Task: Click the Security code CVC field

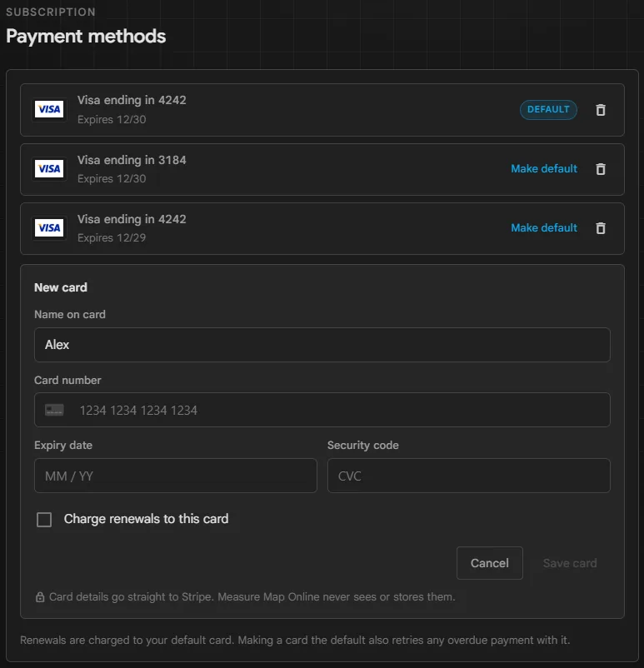Action: pos(469,476)
